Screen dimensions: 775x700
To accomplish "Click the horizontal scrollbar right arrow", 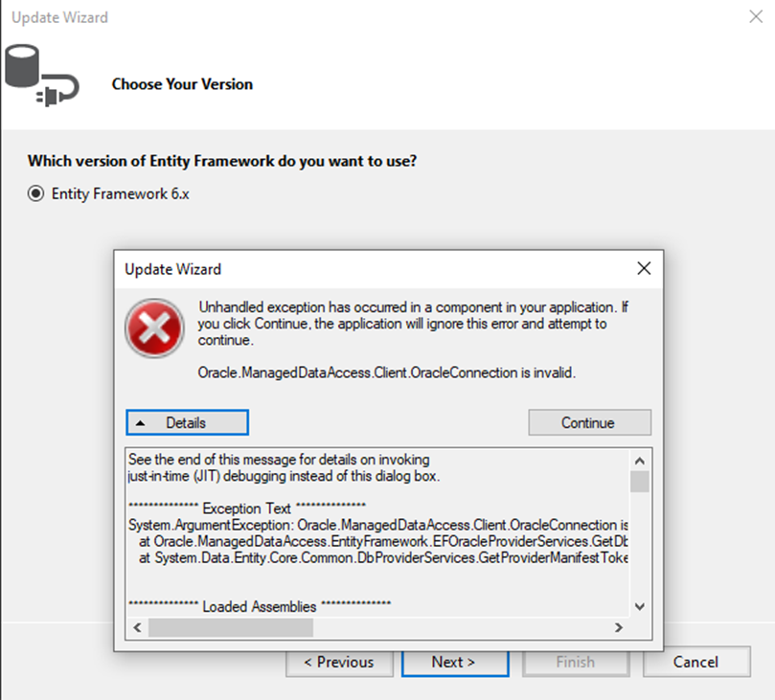I will point(618,628).
